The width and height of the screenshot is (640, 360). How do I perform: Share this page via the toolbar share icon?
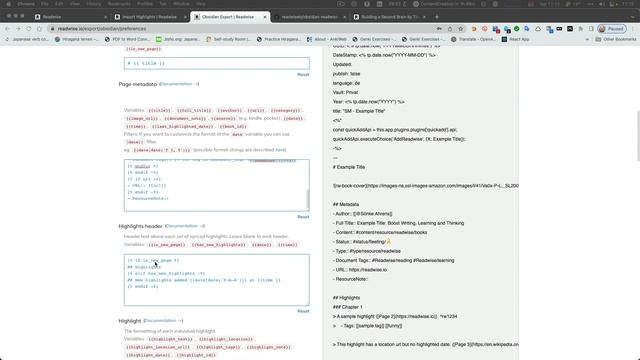click(x=450, y=29)
